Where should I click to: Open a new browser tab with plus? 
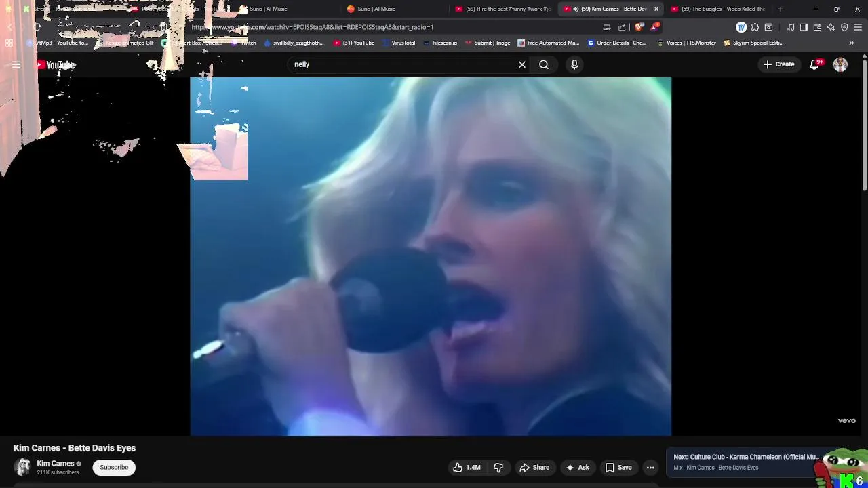pos(781,9)
